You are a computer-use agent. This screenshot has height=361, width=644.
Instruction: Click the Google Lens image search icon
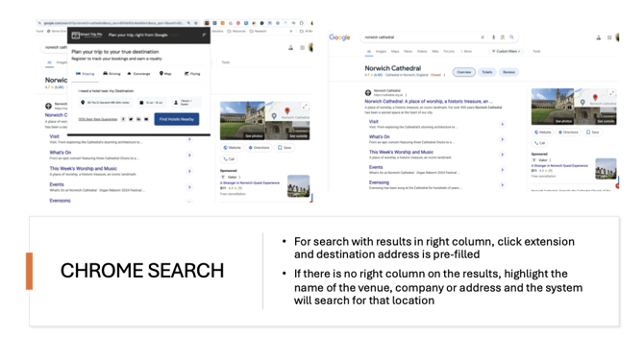pos(503,37)
